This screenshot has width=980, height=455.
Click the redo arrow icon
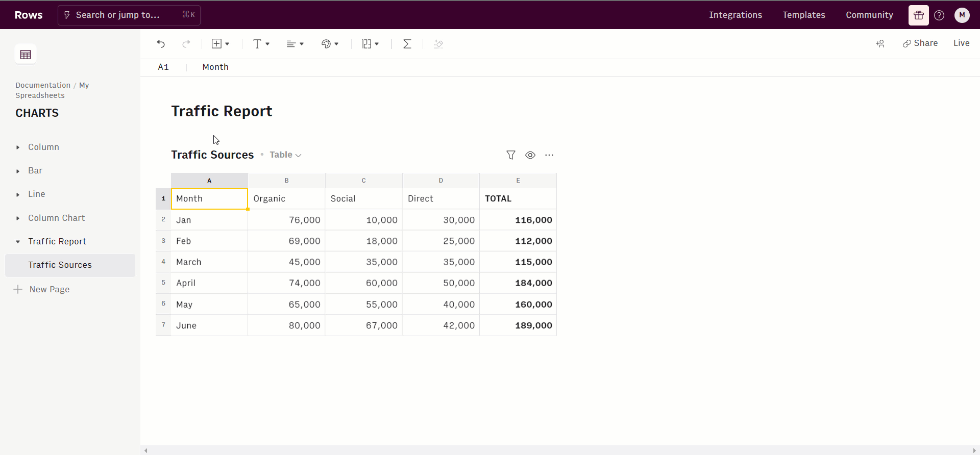(186, 44)
